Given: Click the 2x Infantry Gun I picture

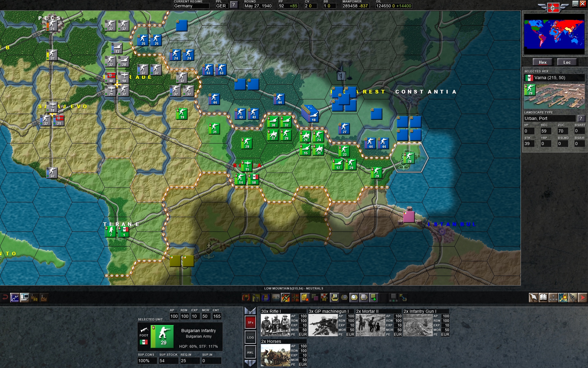Looking at the screenshot, I should [x=418, y=325].
